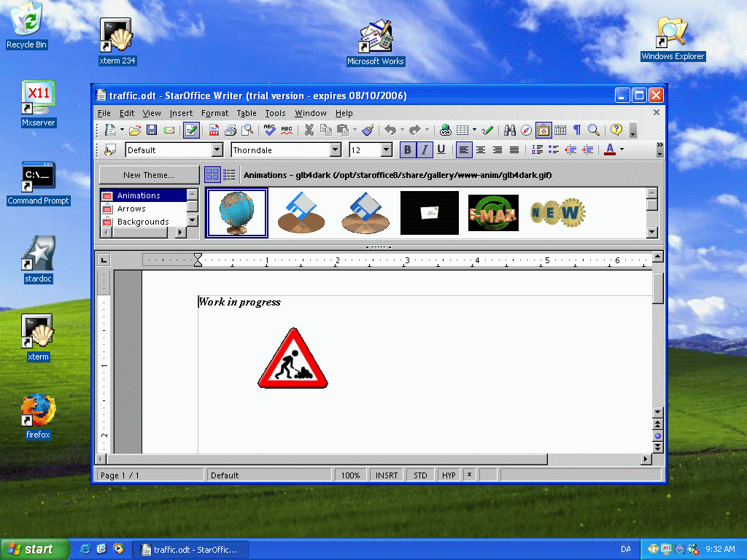Click the HYP hyperlink mode field
Image resolution: width=747 pixels, height=560 pixels.
click(449, 475)
